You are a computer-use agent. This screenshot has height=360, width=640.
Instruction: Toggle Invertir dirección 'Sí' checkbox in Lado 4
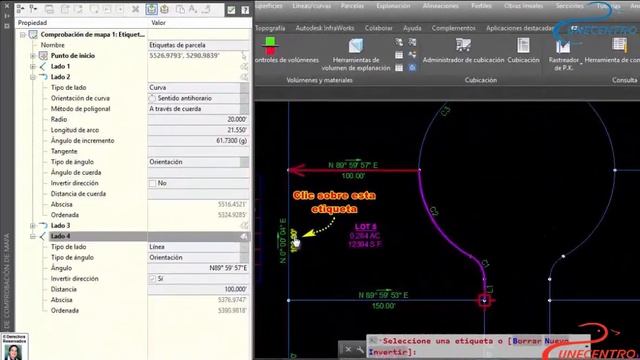(x=152, y=279)
